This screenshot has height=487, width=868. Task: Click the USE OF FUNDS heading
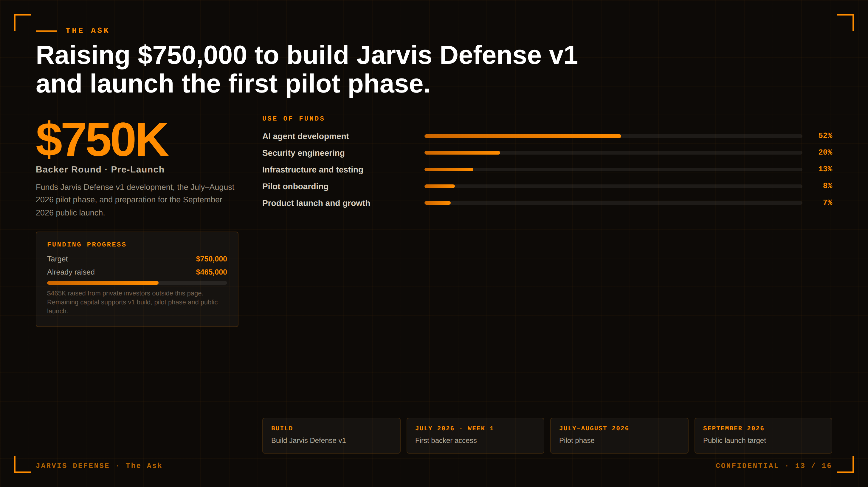(x=294, y=118)
